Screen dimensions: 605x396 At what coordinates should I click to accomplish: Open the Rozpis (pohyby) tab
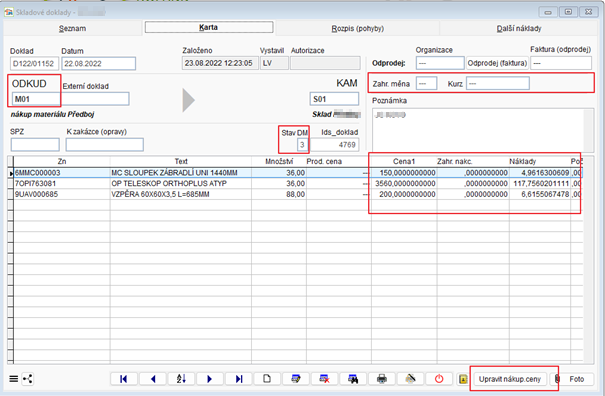(x=358, y=28)
